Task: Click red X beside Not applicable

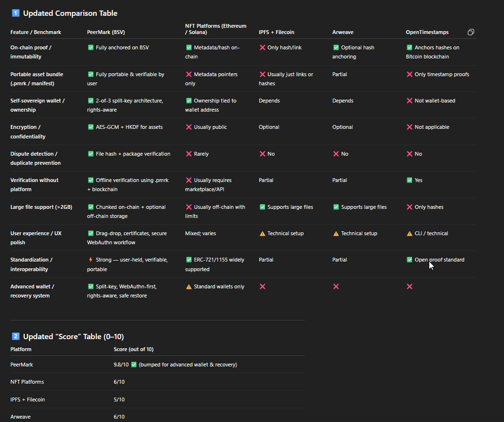Action: coord(410,127)
